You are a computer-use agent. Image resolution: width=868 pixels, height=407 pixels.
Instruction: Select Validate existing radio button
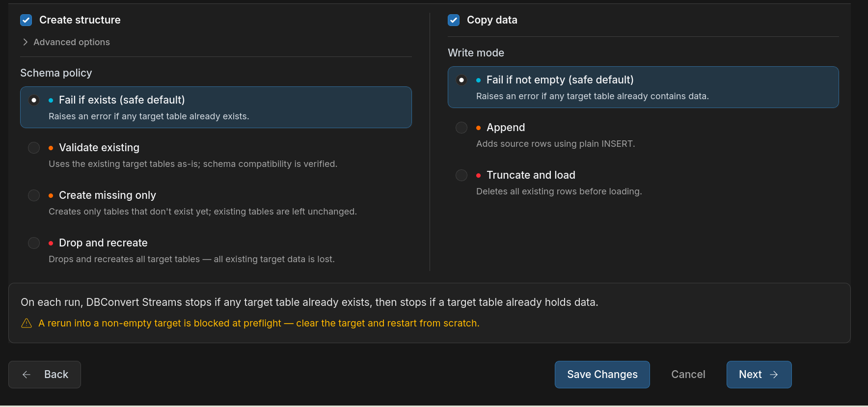(x=34, y=148)
